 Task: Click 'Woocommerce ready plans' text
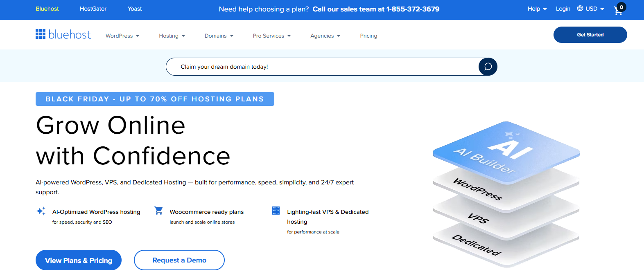tap(207, 212)
